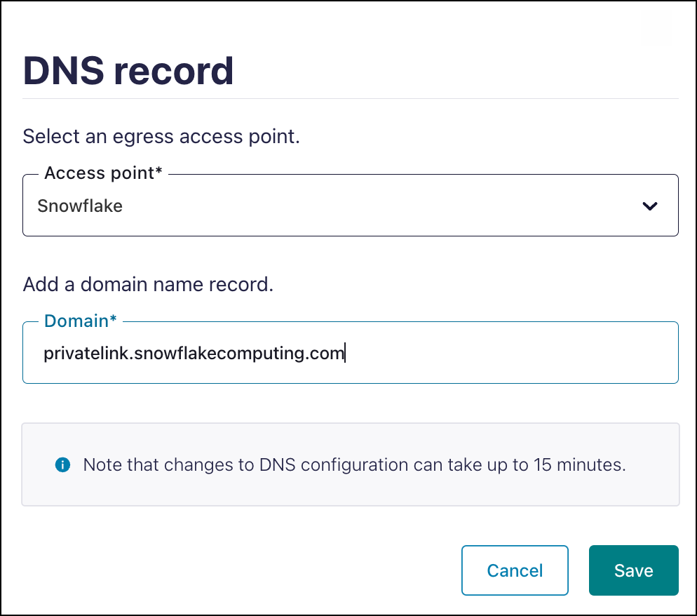Image resolution: width=697 pixels, height=616 pixels.
Task: Click the DNS record dialog title
Action: [128, 69]
